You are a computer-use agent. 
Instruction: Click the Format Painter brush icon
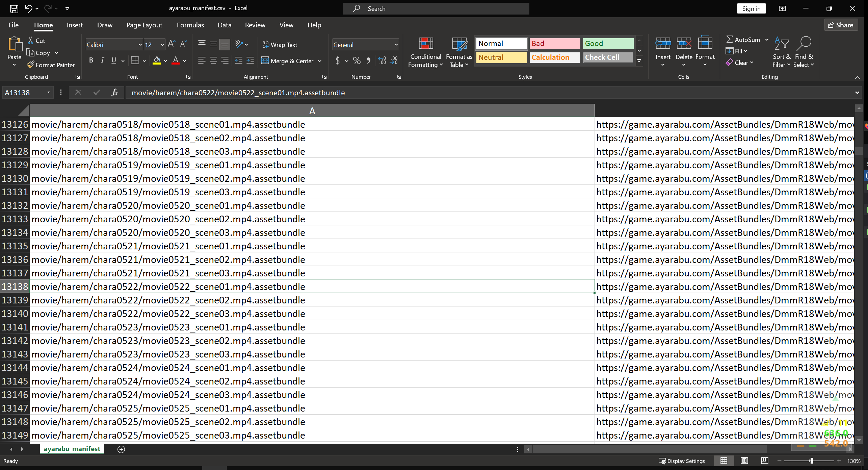point(30,65)
